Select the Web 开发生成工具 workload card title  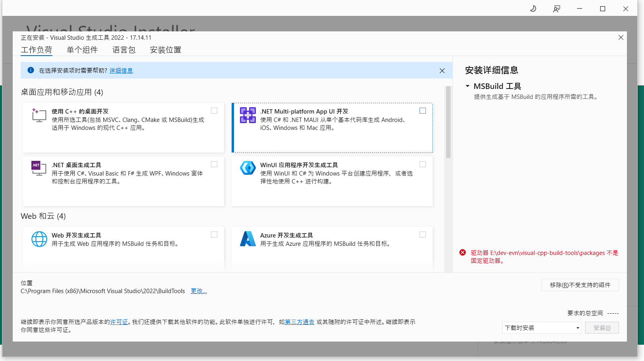coord(76,236)
